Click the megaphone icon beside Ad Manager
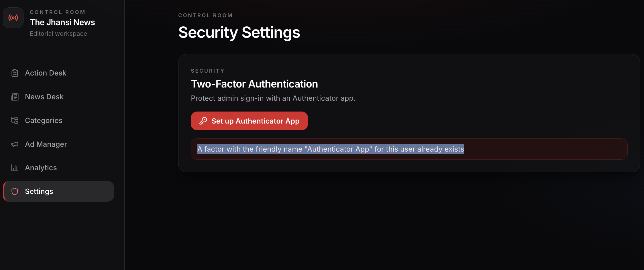Screen dimensions: 644x270 pos(15,144)
